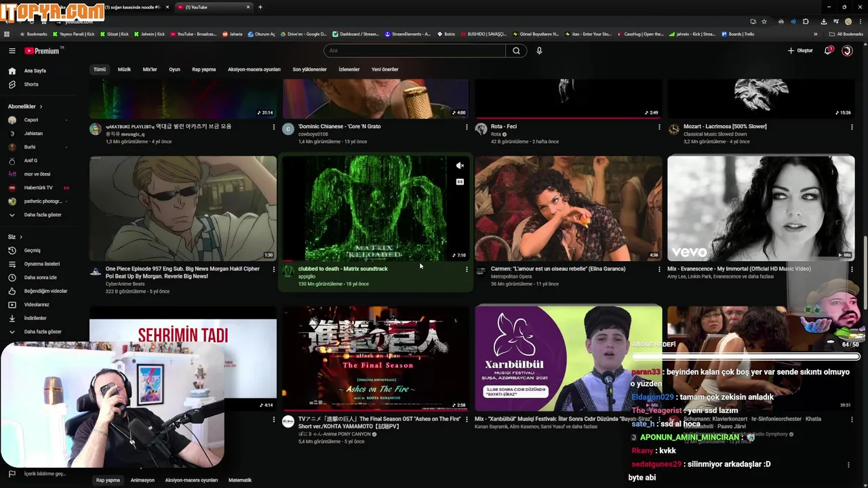Open options menu for clubbed to death video
The image size is (868, 488).
click(x=467, y=269)
